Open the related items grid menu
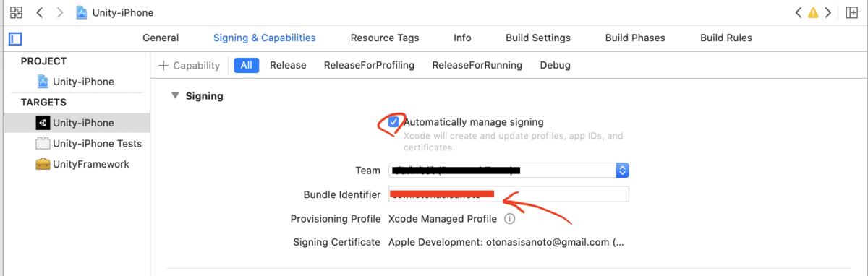 coord(16,12)
